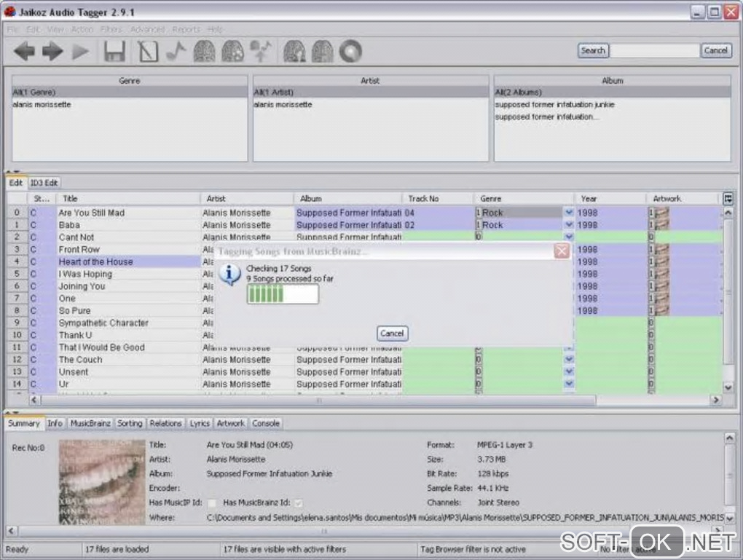The height and width of the screenshot is (560, 743).
Task: Toggle the Has MusicIP Id checkbox
Action: (212, 502)
